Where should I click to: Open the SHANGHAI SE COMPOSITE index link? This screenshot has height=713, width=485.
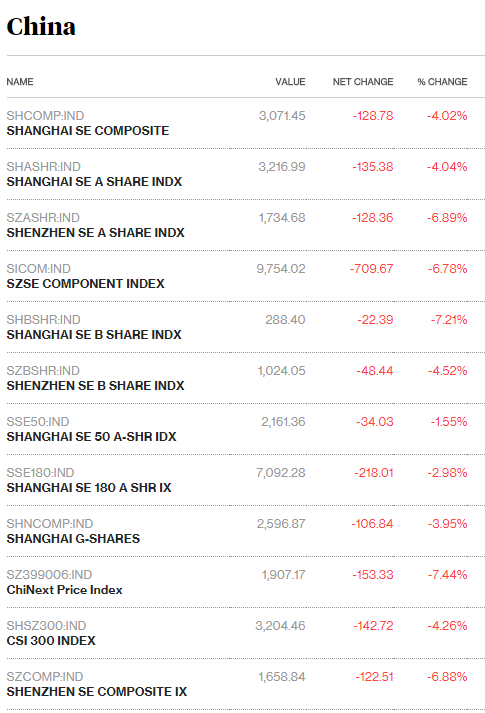click(88, 131)
